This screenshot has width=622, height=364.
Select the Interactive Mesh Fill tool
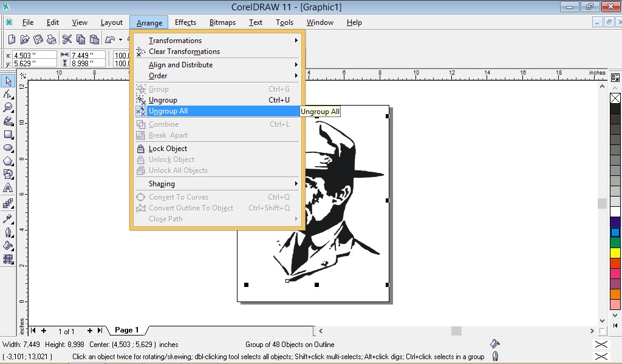pyautogui.click(x=8, y=259)
